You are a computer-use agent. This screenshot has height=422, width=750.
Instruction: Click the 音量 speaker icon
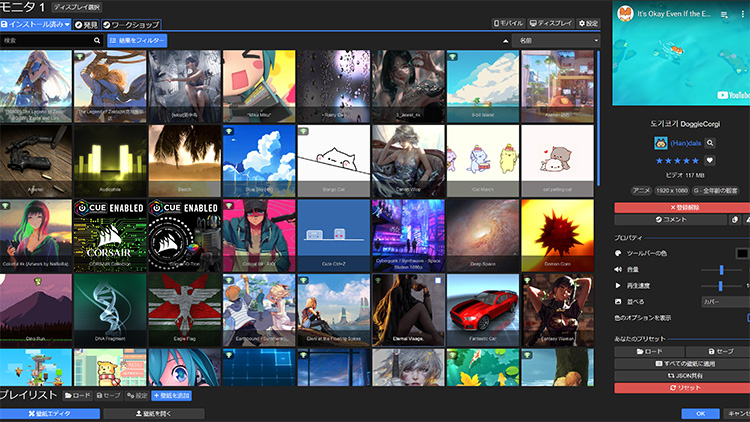(618, 269)
